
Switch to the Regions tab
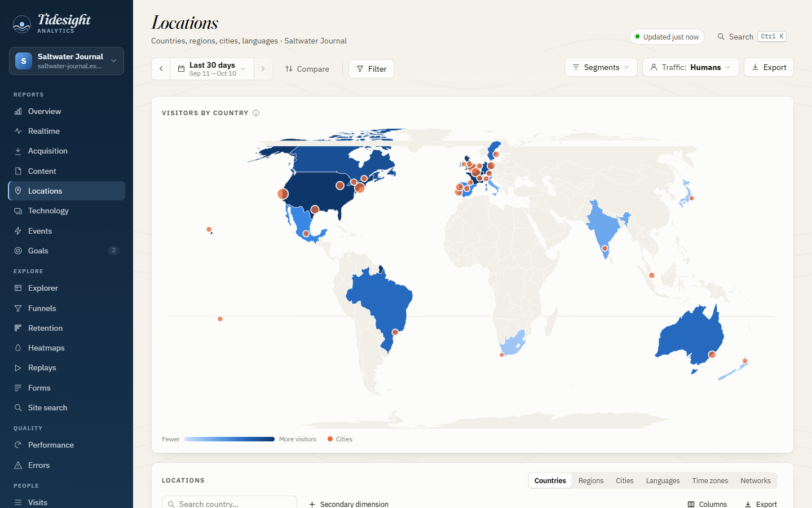click(x=591, y=481)
